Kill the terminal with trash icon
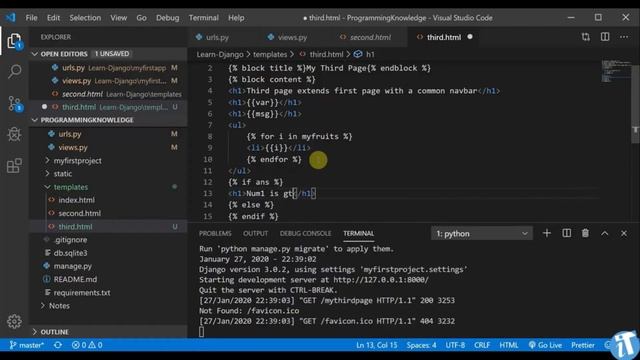Image resolution: width=640 pixels, height=360 pixels. coord(585,233)
